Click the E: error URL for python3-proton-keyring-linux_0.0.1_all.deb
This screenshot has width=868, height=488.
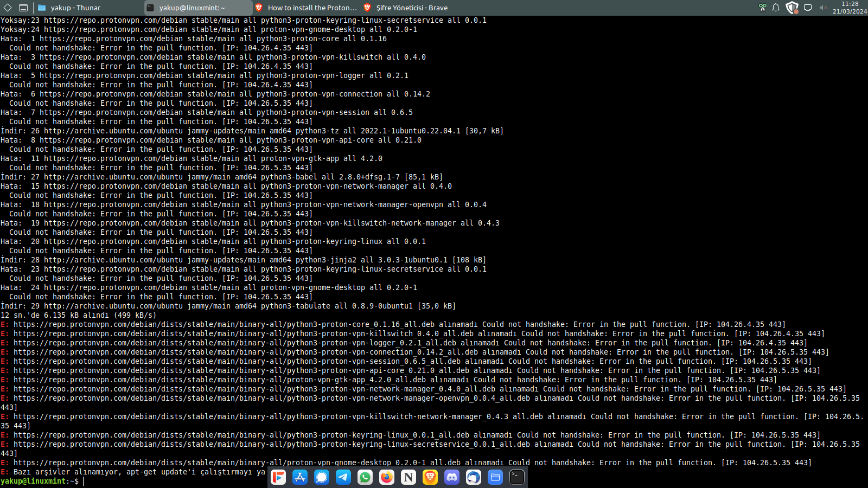(x=241, y=435)
